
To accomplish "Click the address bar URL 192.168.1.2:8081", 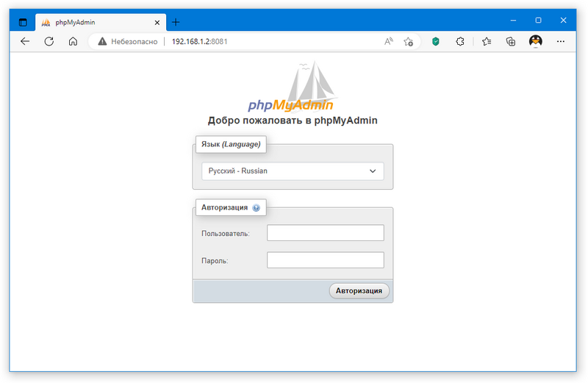I will coord(199,42).
